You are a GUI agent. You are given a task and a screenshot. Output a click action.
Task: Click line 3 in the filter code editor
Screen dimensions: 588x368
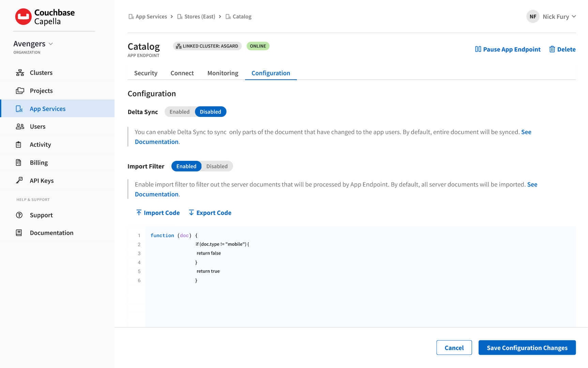208,253
